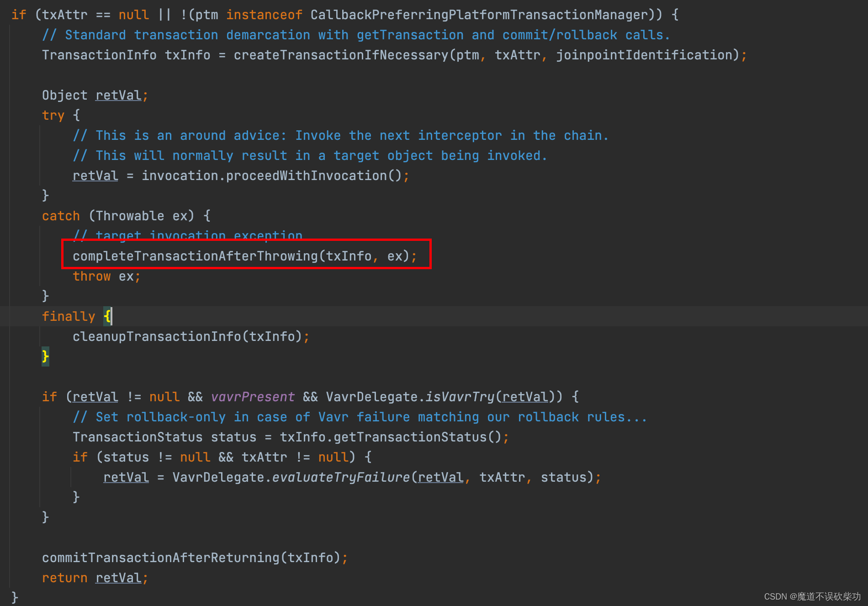The width and height of the screenshot is (868, 606).
Task: Click 'Set rollback-only in case of Vavr' comment
Action: pyautogui.click(x=360, y=417)
